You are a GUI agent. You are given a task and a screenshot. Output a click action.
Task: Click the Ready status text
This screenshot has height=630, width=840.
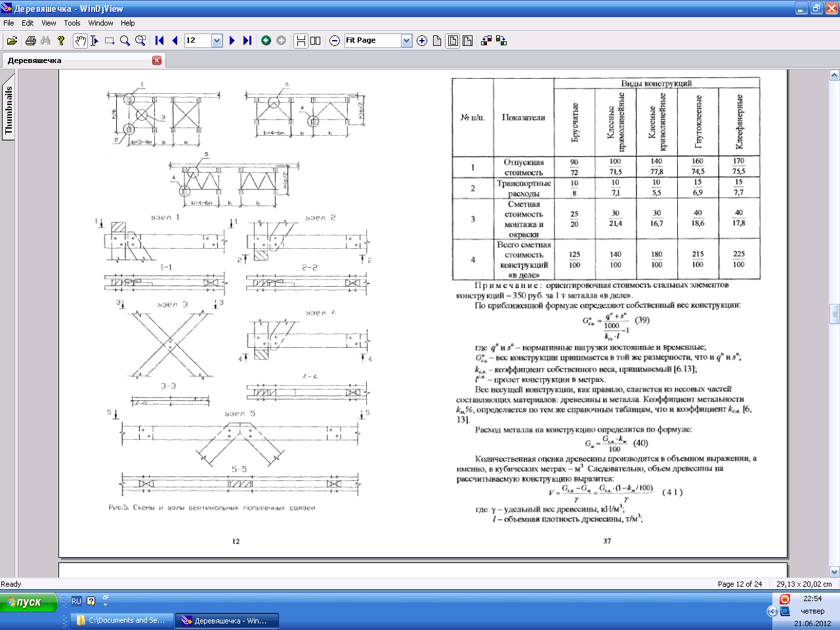click(11, 584)
